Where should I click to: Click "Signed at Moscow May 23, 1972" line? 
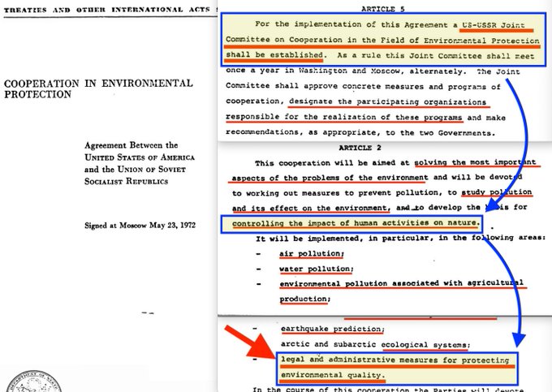coord(140,225)
